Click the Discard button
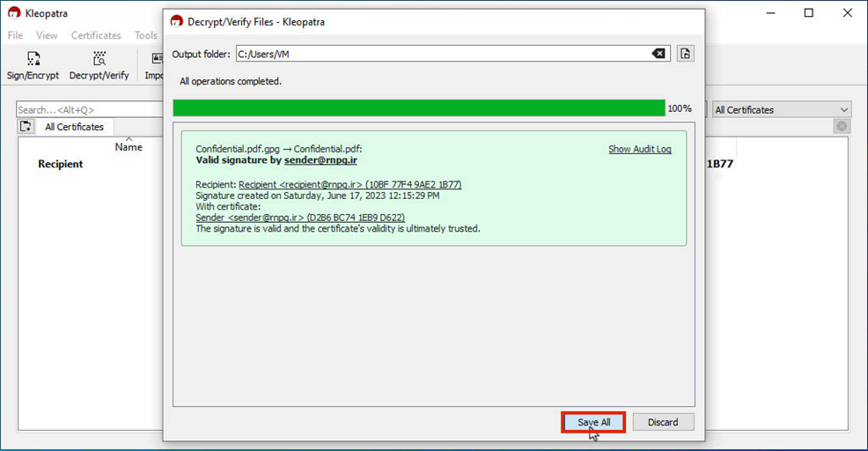Image resolution: width=868 pixels, height=451 pixels. point(663,422)
